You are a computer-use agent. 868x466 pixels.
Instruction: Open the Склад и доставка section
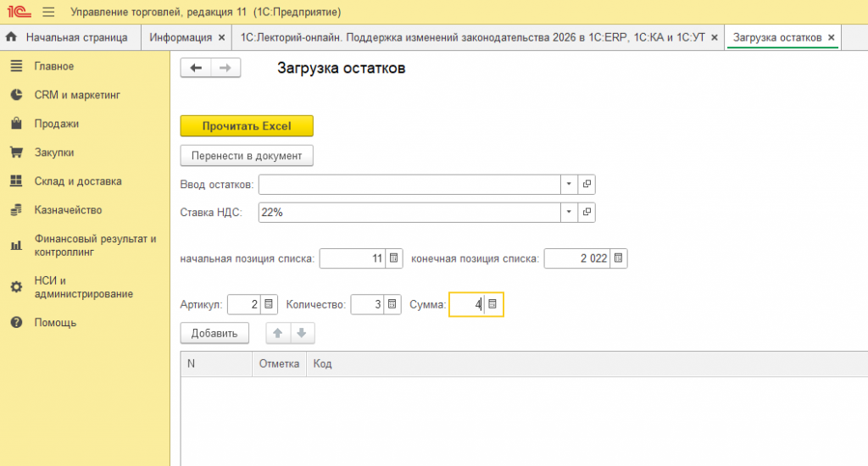[x=78, y=181]
